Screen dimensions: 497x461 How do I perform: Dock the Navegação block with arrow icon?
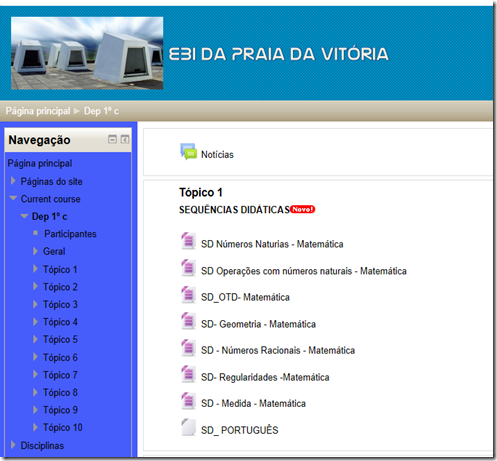pyautogui.click(x=125, y=139)
